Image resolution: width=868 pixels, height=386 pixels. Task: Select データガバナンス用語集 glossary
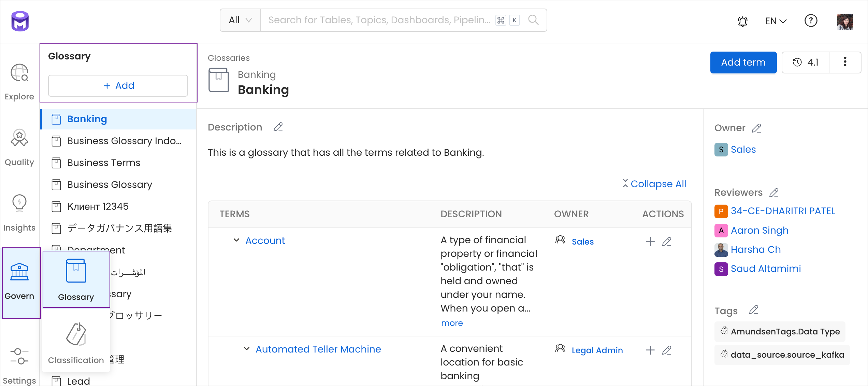pos(118,228)
